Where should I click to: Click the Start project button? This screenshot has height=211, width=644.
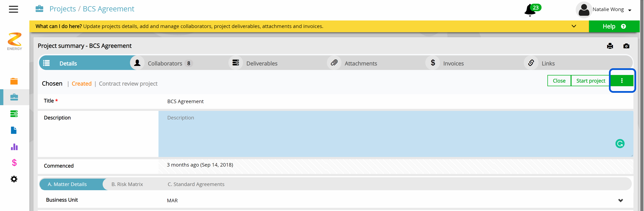[591, 81]
